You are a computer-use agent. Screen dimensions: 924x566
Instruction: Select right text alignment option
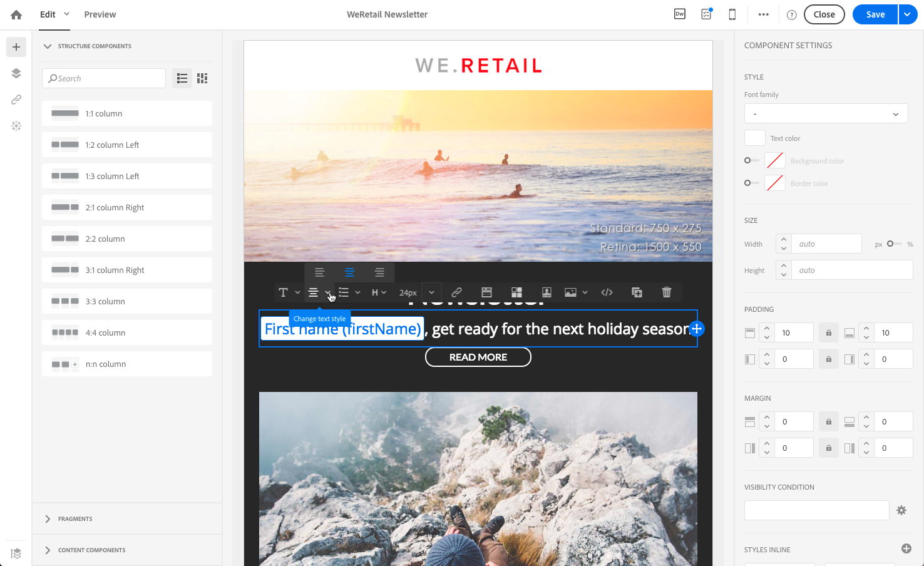coord(379,272)
